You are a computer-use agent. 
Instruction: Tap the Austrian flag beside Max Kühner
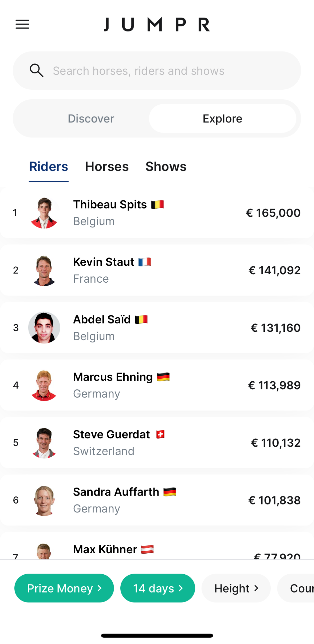point(147,549)
